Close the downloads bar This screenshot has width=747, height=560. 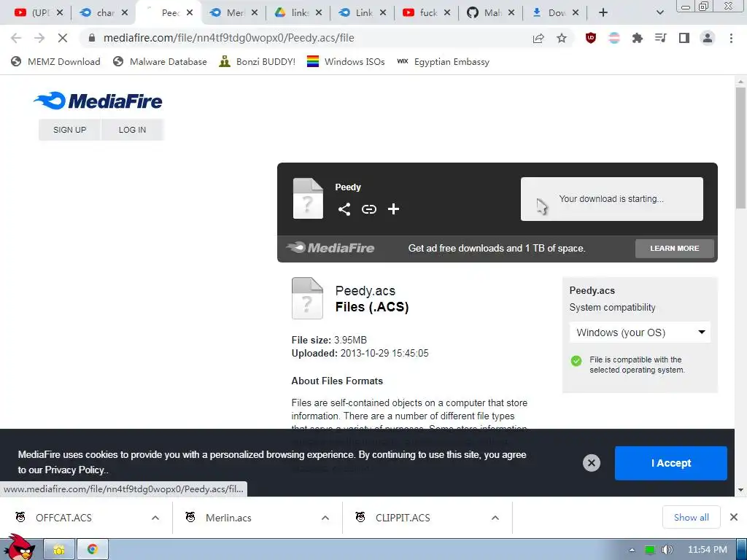[734, 517]
